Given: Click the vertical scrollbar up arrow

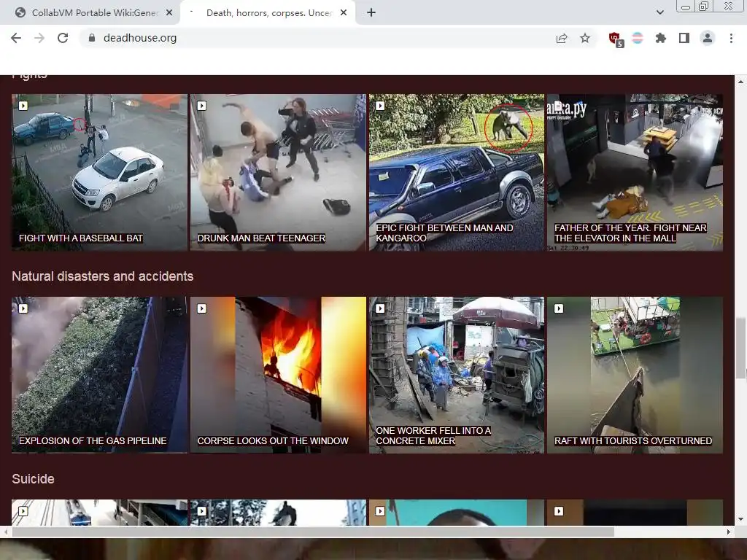Looking at the screenshot, I should 740,82.
